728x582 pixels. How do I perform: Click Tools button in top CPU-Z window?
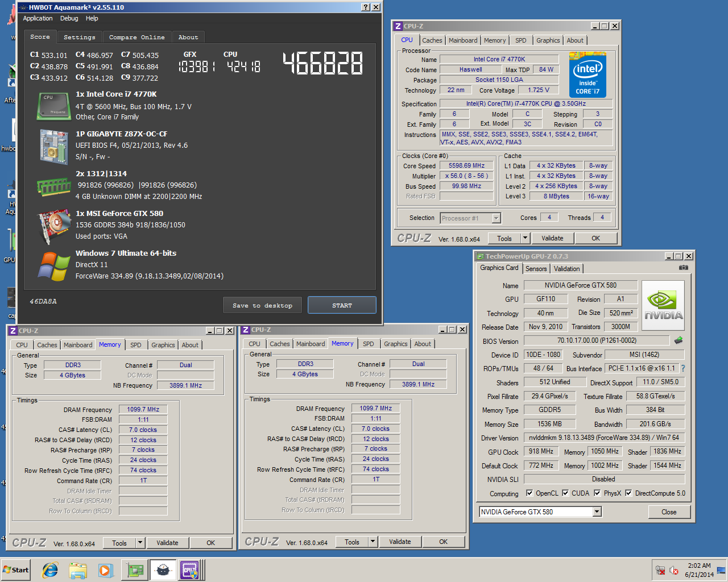tap(504, 238)
